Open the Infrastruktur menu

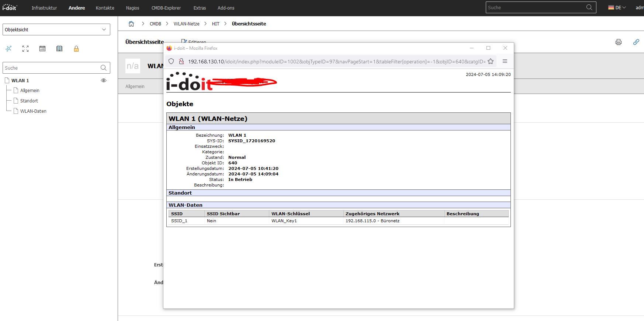pos(44,8)
